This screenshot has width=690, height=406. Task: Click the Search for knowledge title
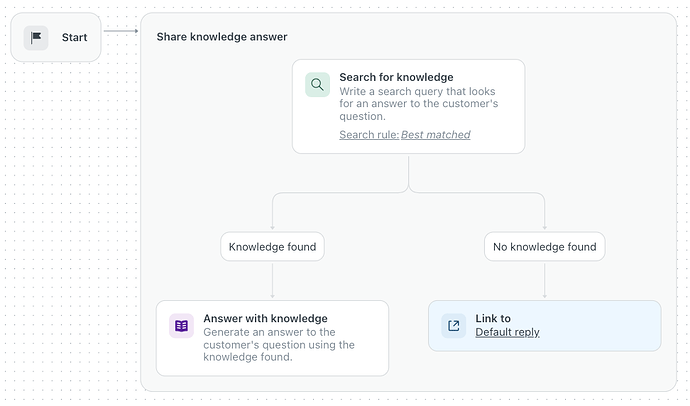pyautogui.click(x=396, y=77)
